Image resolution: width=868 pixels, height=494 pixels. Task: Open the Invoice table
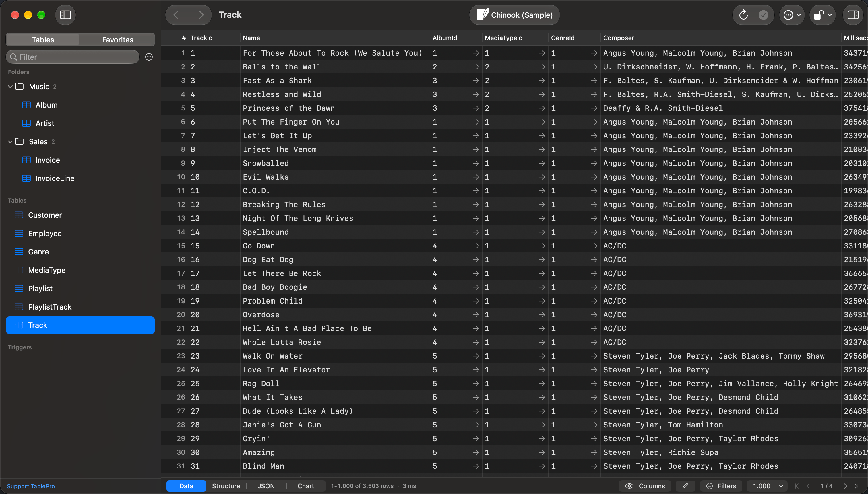[80, 160]
